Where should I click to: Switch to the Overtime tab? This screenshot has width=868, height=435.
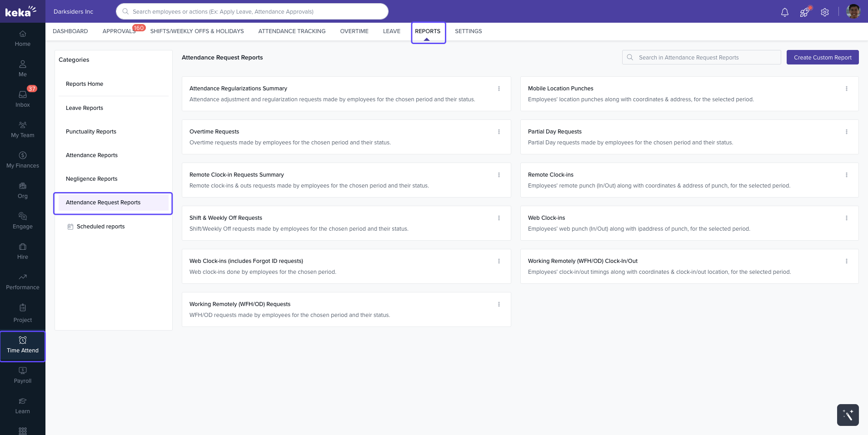(354, 31)
